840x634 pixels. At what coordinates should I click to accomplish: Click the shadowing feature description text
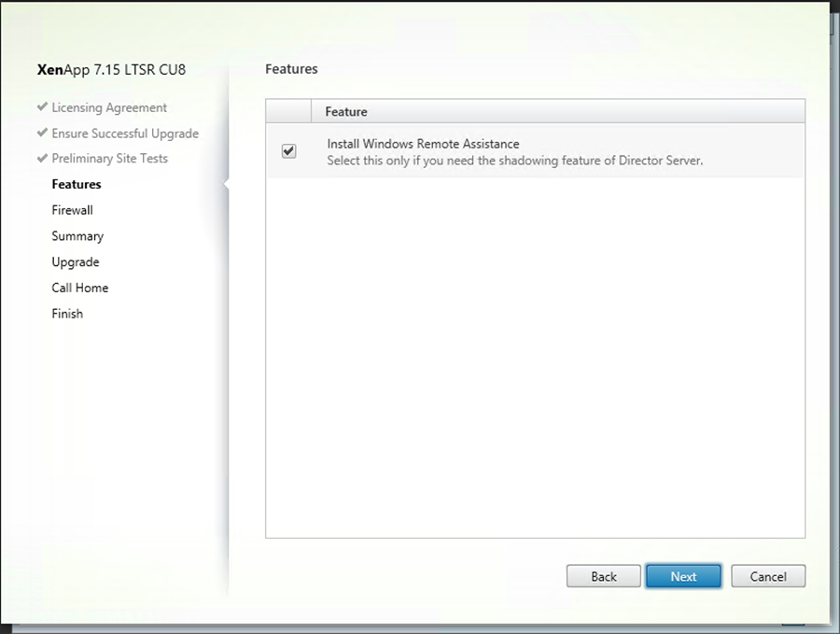point(515,161)
